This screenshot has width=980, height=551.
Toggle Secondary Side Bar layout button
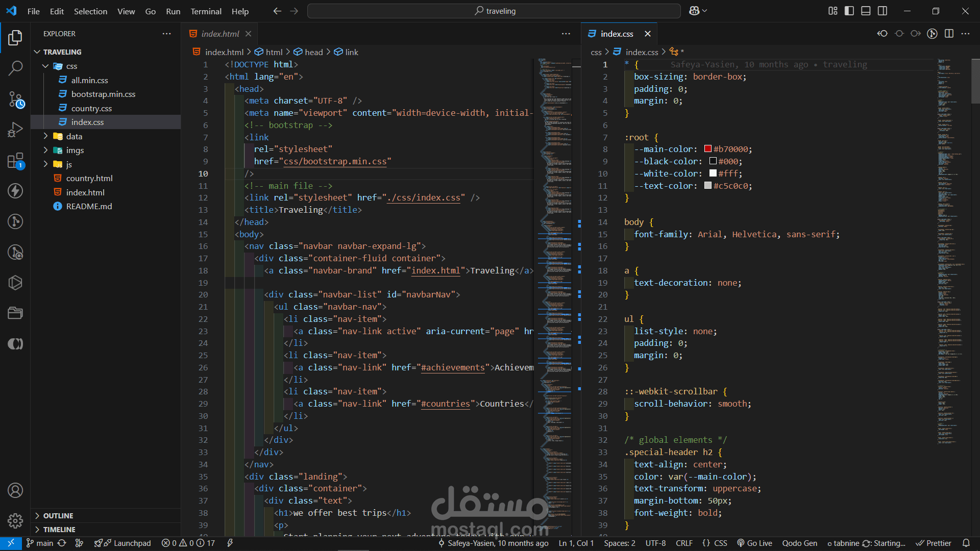(883, 11)
